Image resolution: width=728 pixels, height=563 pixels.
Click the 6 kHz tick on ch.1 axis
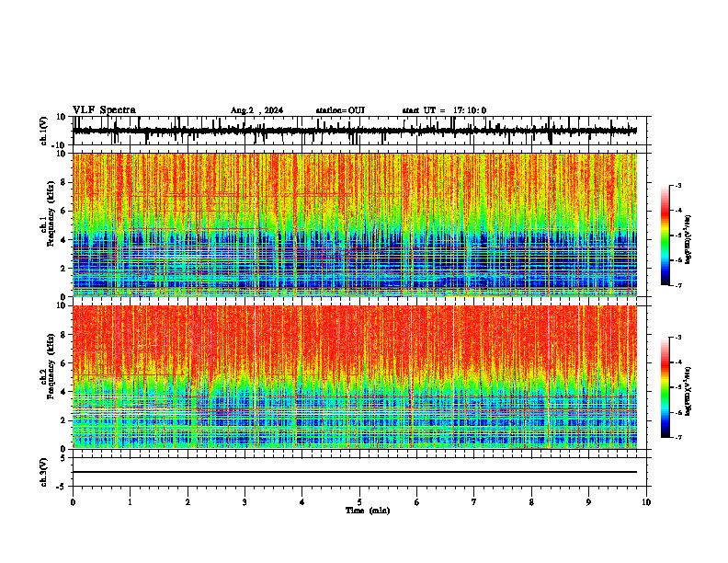(63, 211)
